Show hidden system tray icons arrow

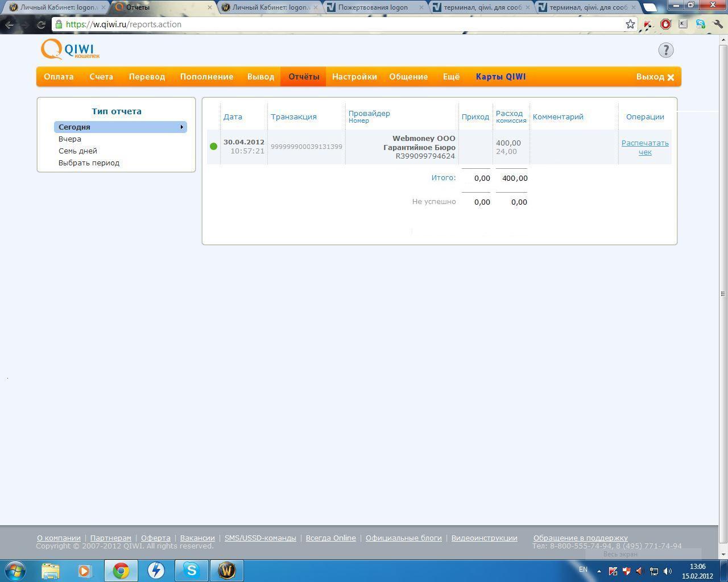coord(598,571)
